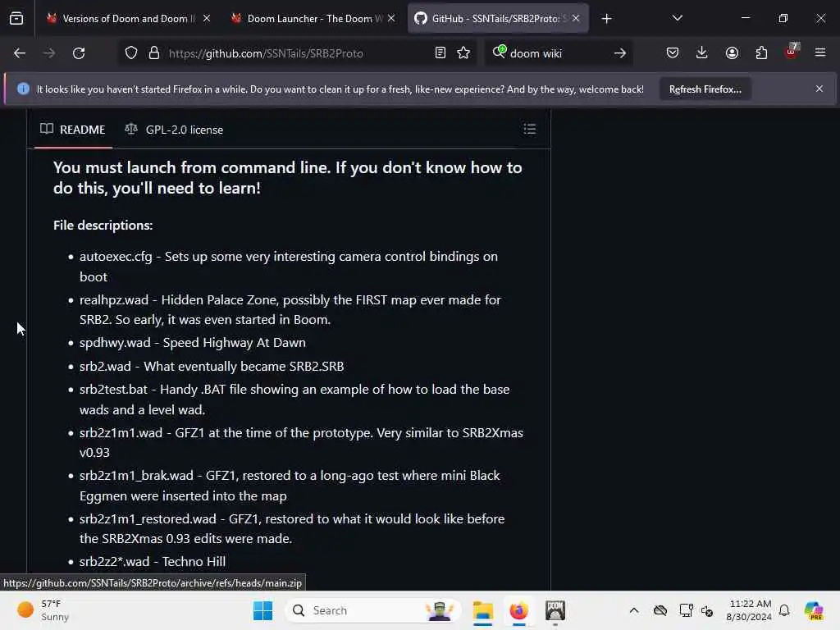View site security padlock info
The width and height of the screenshot is (840, 630).
pos(153,53)
